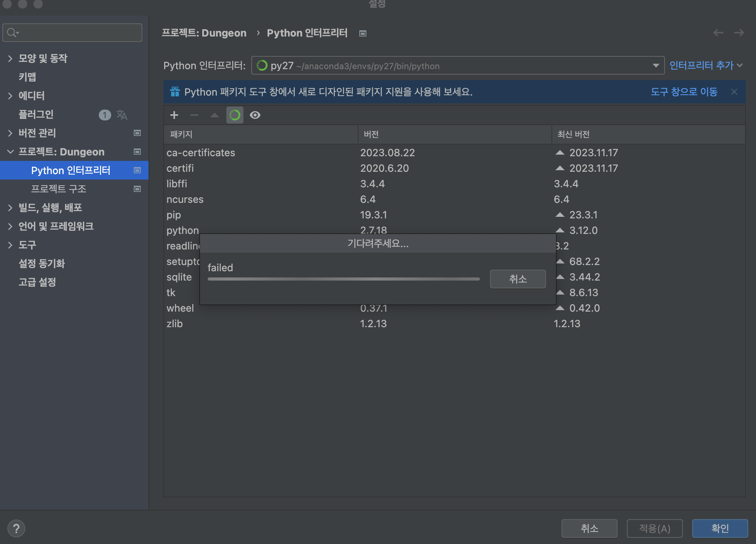Click the minus icon to uninstall package
This screenshot has height=544, width=756.
click(x=194, y=115)
